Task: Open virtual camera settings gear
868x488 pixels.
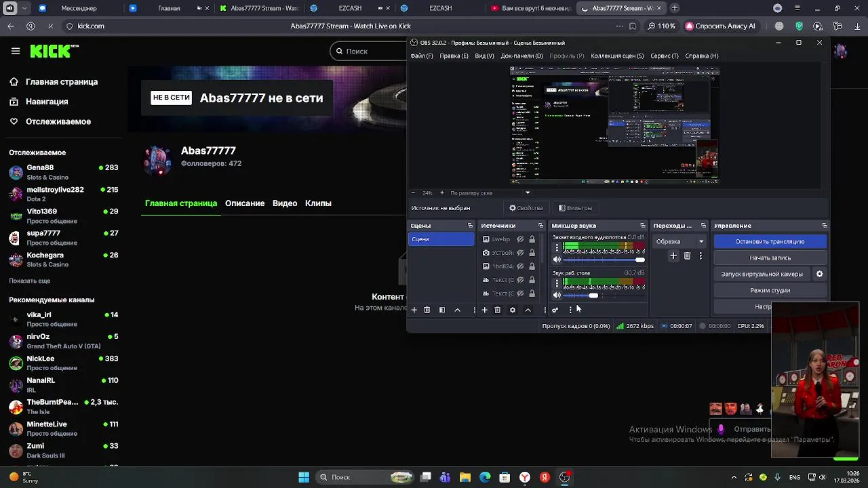Action: point(819,274)
